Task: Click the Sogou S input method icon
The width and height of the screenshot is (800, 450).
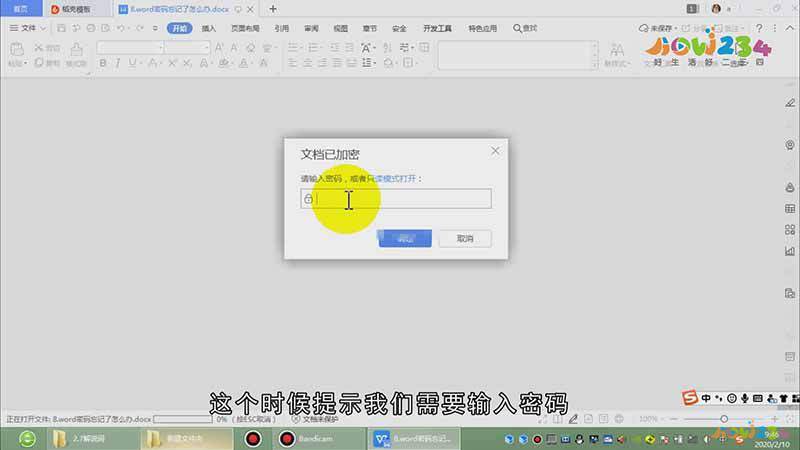Action: pyautogui.click(x=690, y=397)
